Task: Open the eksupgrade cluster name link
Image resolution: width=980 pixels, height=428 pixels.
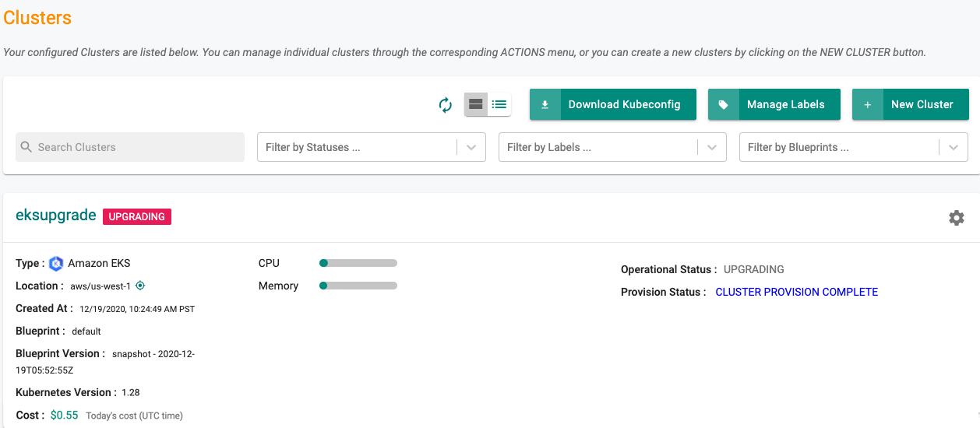Action: [56, 216]
